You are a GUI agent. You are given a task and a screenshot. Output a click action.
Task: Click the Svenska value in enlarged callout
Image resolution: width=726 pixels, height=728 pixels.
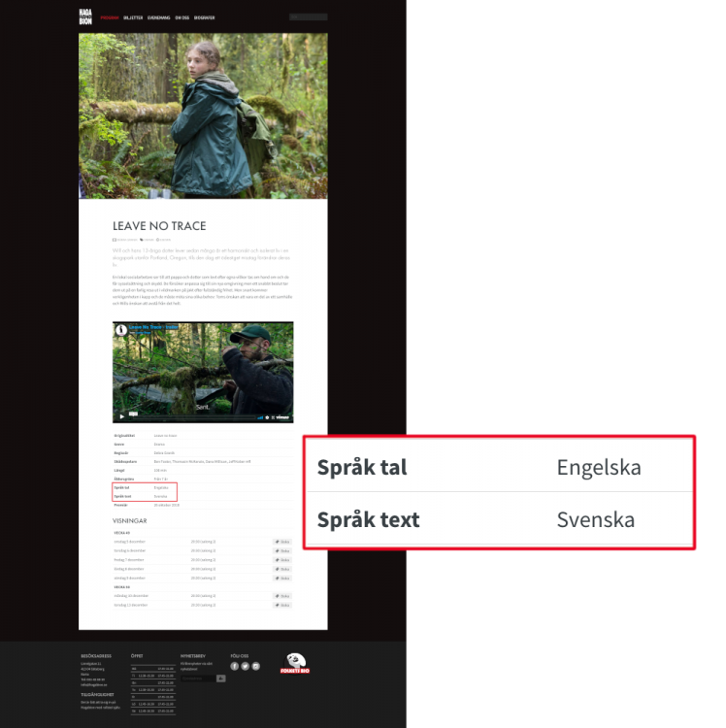596,520
